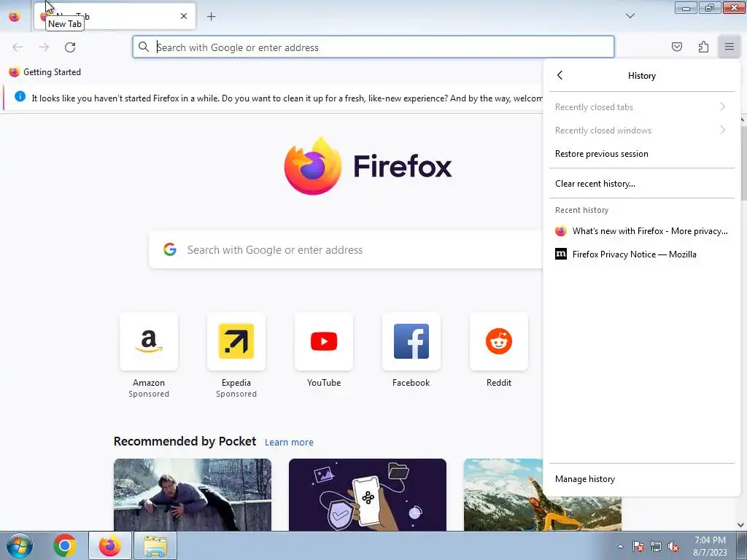The width and height of the screenshot is (747, 560).
Task: Save to Pocket icon in toolbar
Action: click(676, 47)
